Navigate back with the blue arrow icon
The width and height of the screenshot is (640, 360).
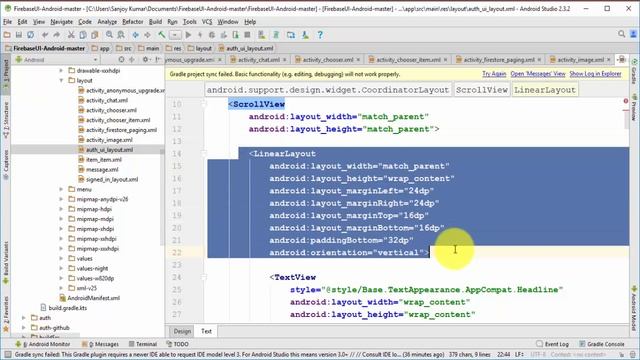(136, 35)
